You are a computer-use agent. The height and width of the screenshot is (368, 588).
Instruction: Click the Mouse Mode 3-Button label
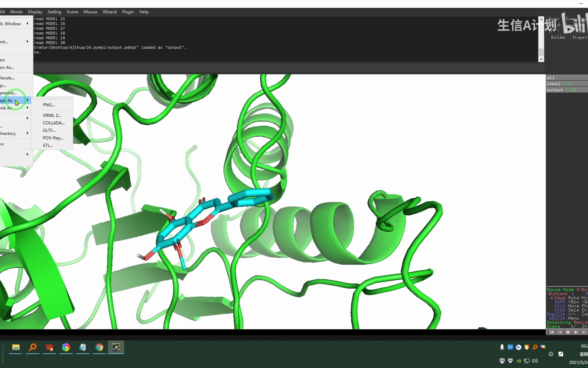click(x=567, y=290)
